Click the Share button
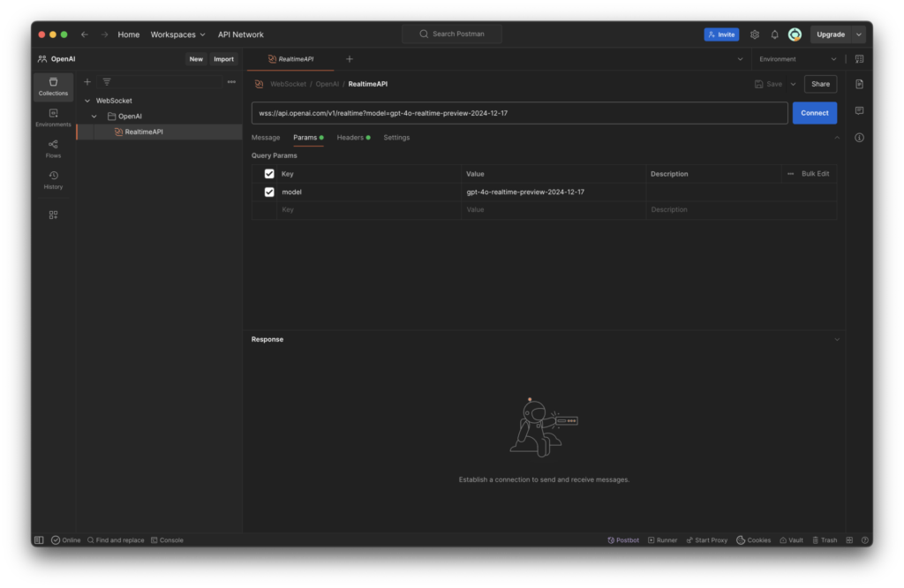Viewport: 904px width, 588px height. pos(820,84)
